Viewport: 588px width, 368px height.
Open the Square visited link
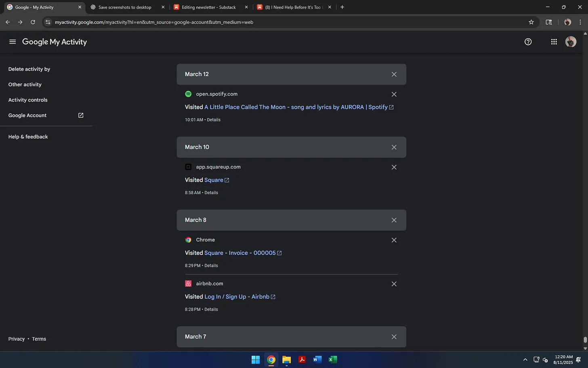(x=216, y=180)
